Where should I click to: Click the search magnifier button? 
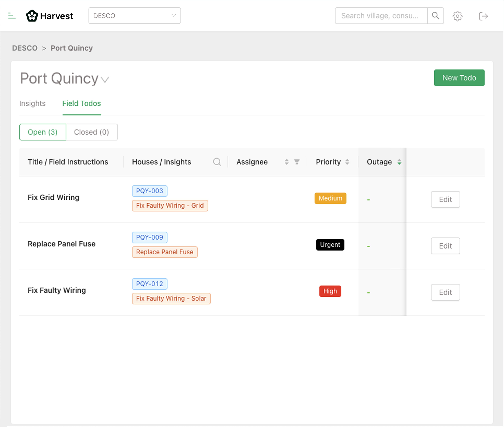pos(435,16)
